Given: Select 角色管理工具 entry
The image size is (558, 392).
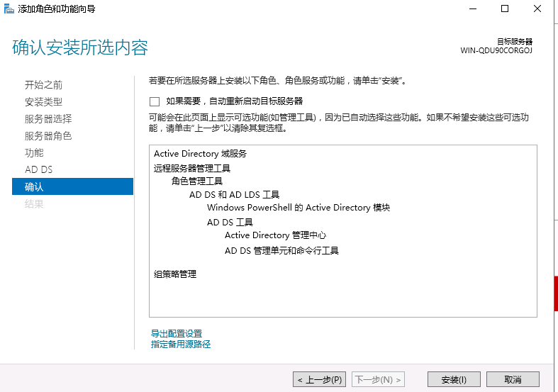Looking at the screenshot, I should point(197,181).
